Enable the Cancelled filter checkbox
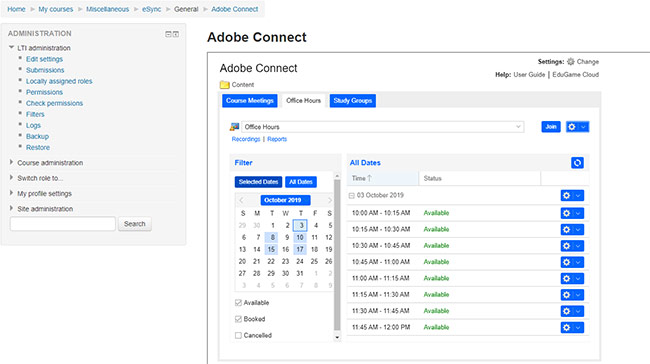The height and width of the screenshot is (364, 650). (238, 335)
